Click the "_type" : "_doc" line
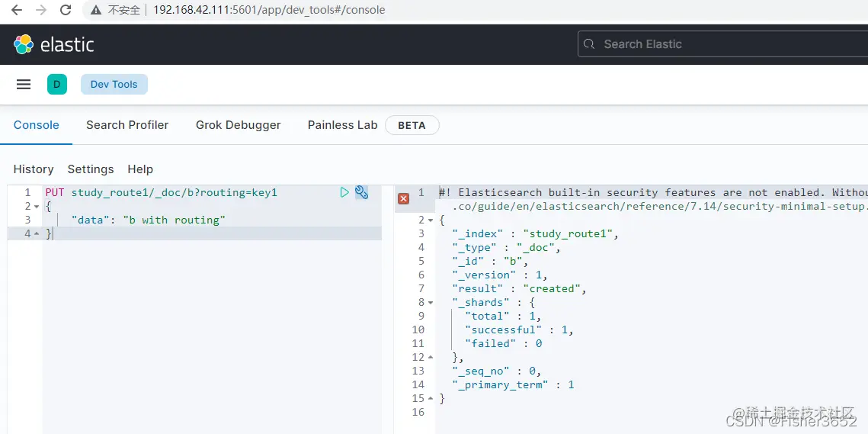Screen dimensions: 868x434 (506, 248)
